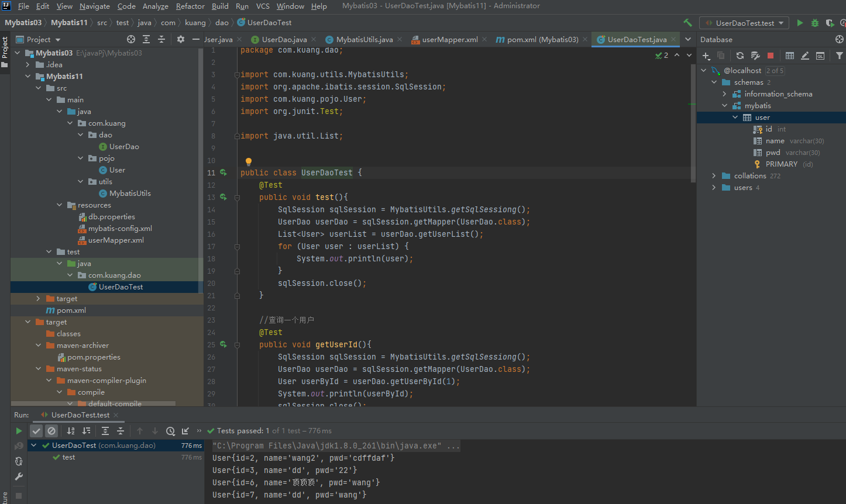Expand the users node in Database tree
Viewport: 846px width, 504px height.
pyautogui.click(x=714, y=187)
